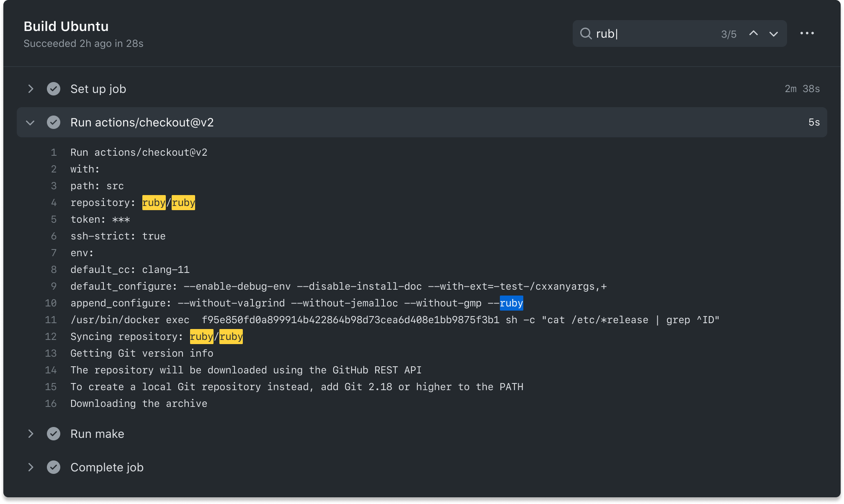
Task: Collapse the Run actions/checkout@v2 step
Action: [30, 122]
